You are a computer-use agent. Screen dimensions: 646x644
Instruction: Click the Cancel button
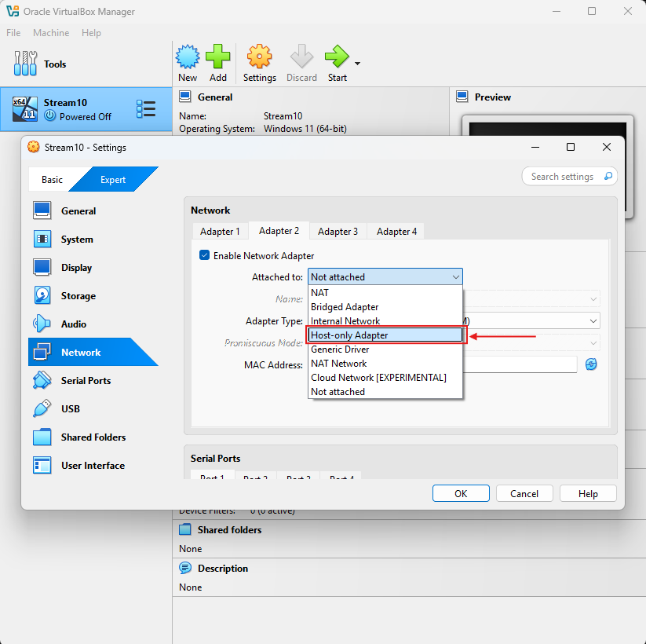point(524,494)
